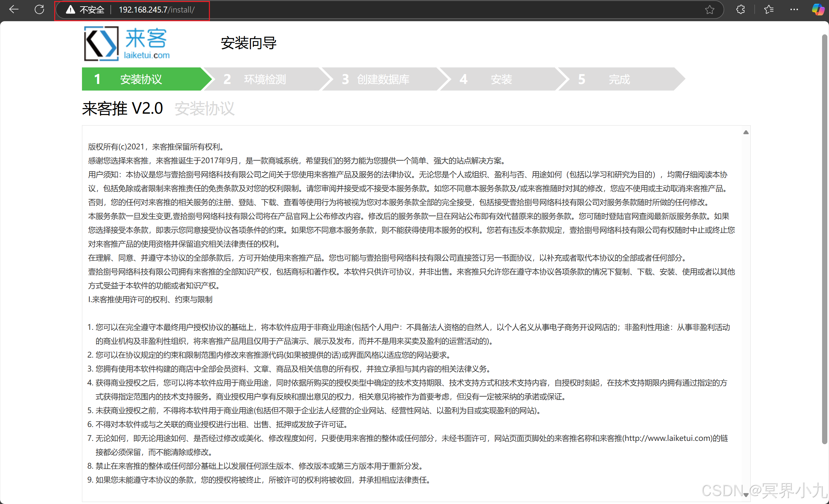Open the not-secure warning triangle icon
829x504 pixels.
70,10
